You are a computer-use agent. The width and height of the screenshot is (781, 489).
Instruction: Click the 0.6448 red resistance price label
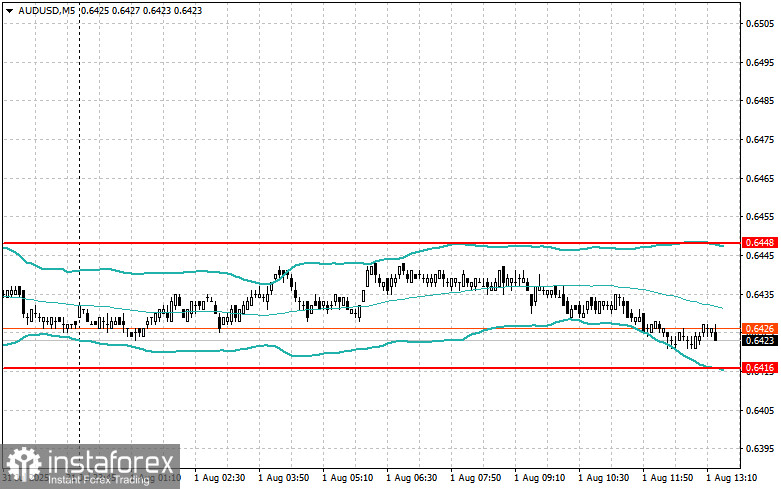point(760,243)
